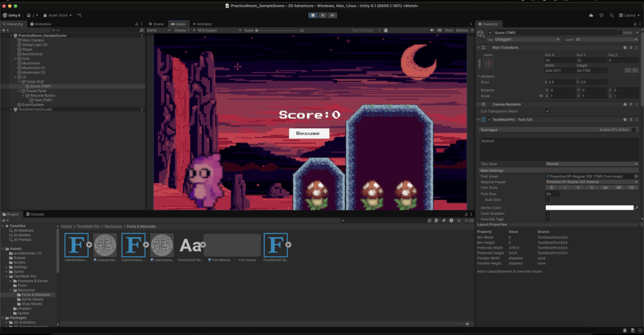This screenshot has height=335, width=644.
Task: Open the Unity cloud services icon
Action: (591, 15)
